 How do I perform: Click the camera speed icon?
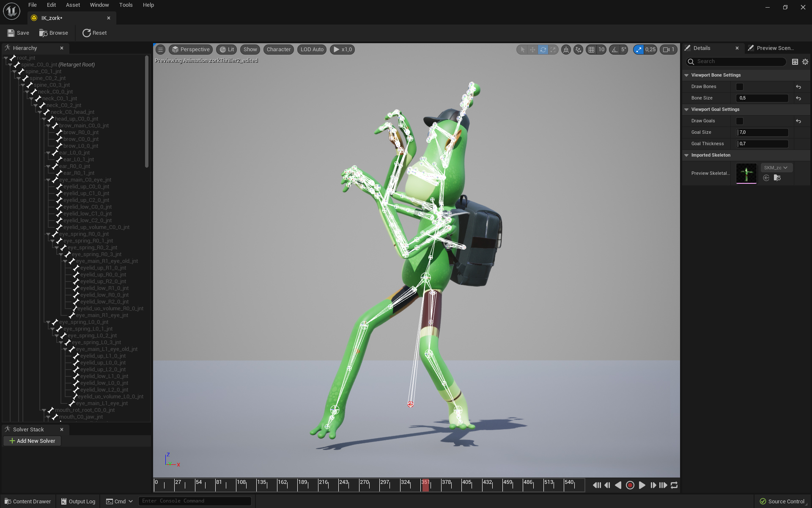667,50
